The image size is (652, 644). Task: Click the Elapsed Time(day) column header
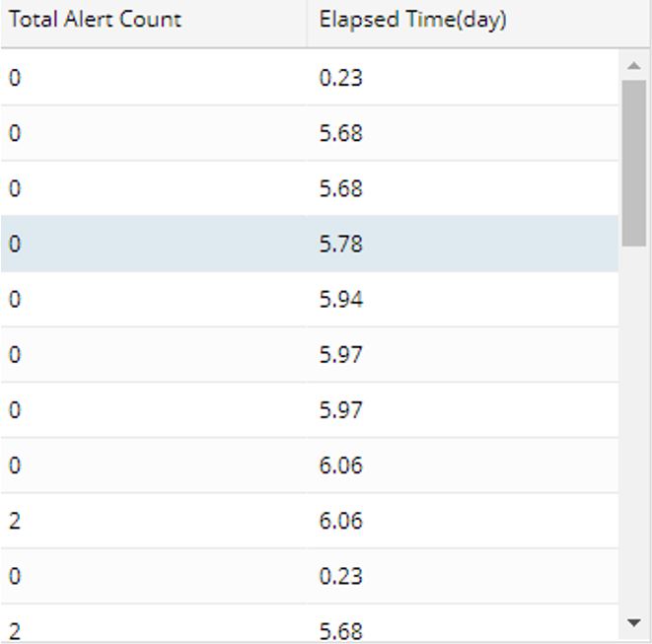412,20
